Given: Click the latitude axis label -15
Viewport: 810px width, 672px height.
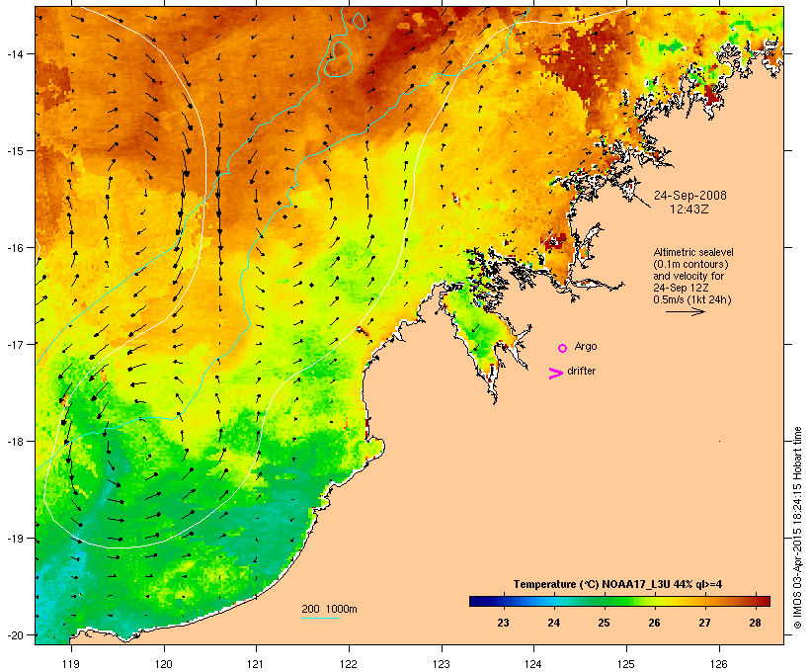Looking at the screenshot, I should tap(14, 151).
